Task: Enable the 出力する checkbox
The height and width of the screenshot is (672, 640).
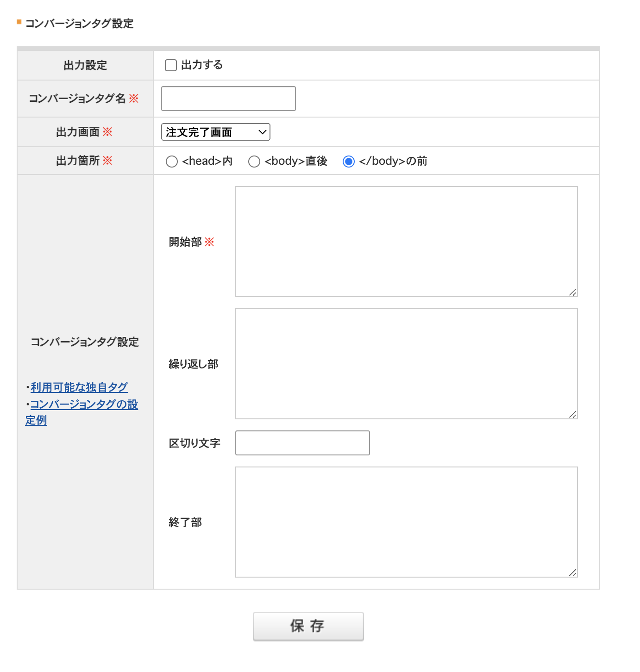Action: 171,65
